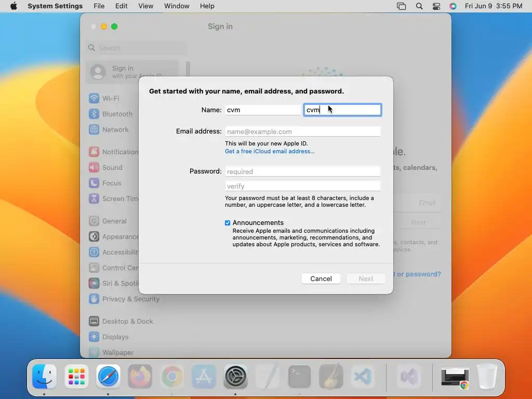Open the Window menu
532x399 pixels.
point(177,6)
